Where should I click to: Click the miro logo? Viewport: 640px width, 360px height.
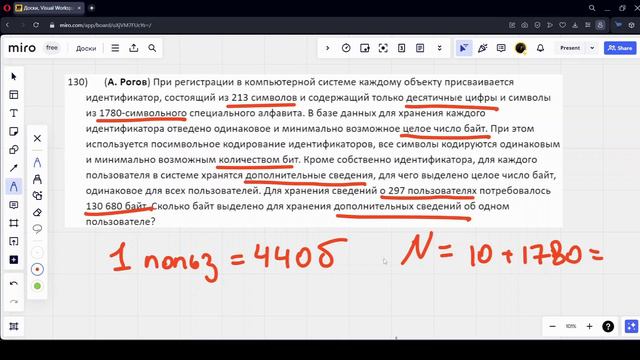click(x=22, y=48)
